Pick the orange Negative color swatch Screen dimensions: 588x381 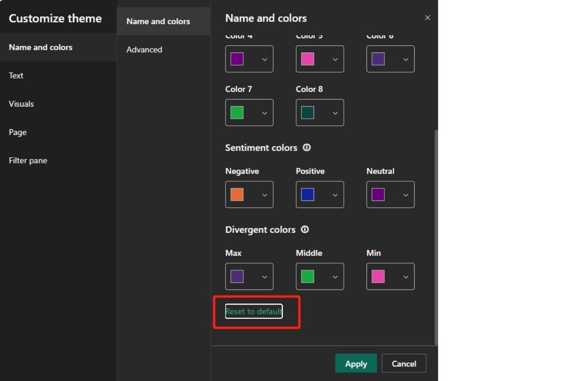(237, 194)
